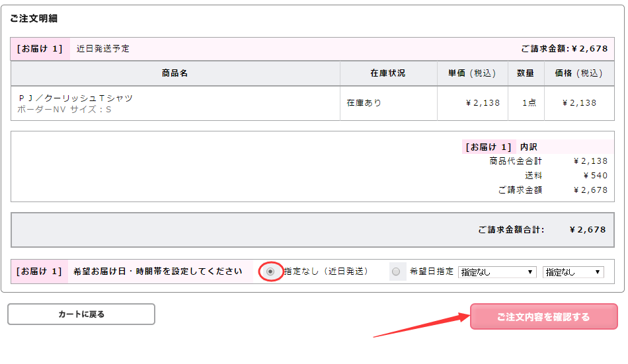Click the 在庫状況 column header
The image size is (628, 364).
coord(388,73)
